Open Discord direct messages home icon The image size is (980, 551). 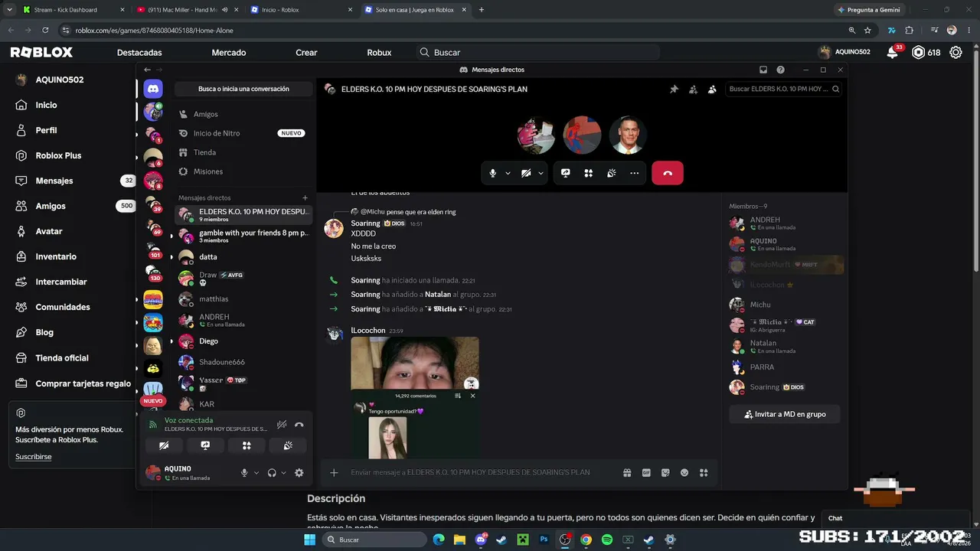[153, 89]
